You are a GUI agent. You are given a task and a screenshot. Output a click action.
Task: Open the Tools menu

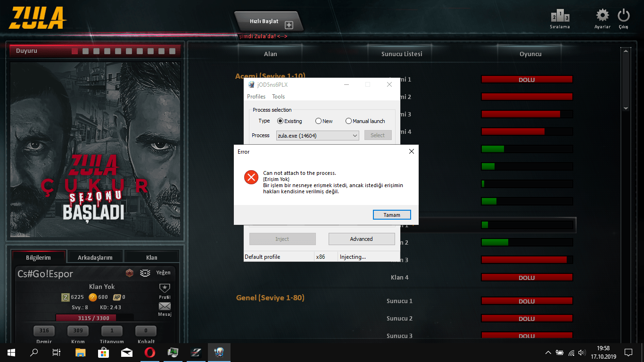(x=278, y=97)
